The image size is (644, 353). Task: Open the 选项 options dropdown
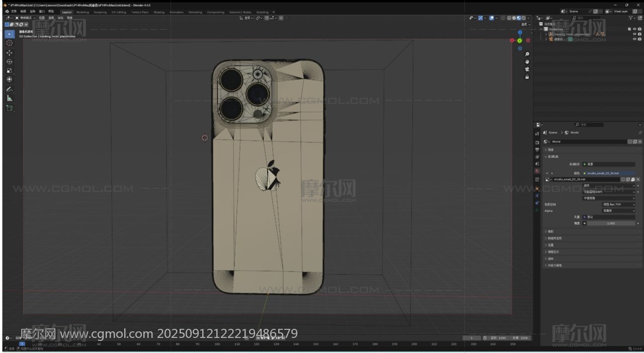coord(525,24)
